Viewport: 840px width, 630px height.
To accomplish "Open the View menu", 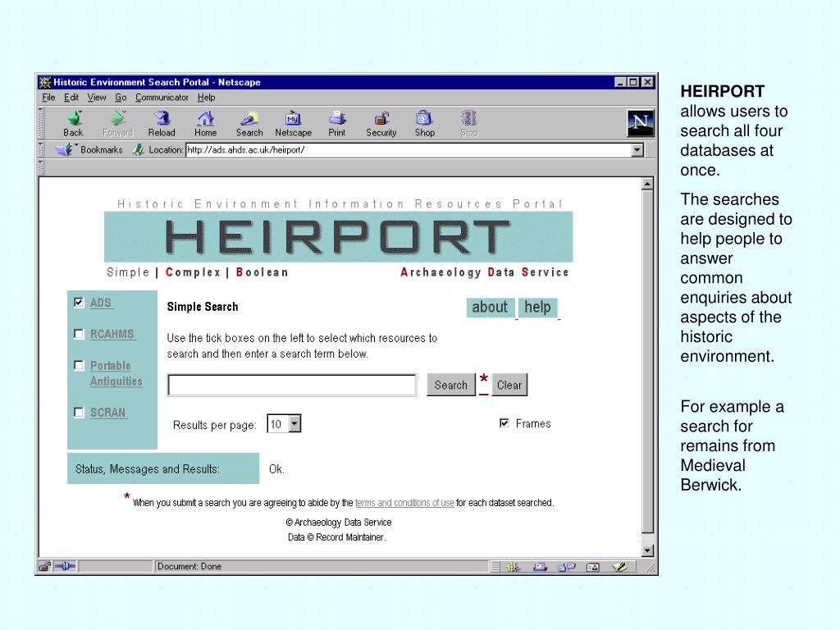I will click(97, 98).
